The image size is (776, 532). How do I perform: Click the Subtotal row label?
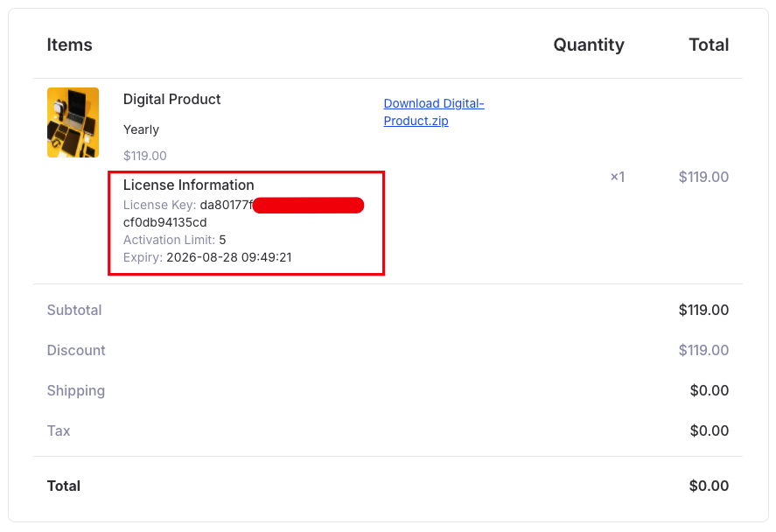[74, 310]
